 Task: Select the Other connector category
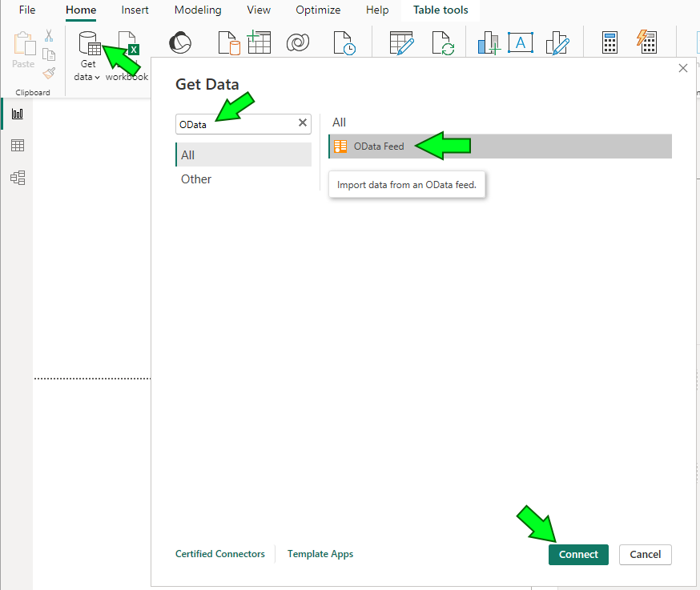(243, 179)
